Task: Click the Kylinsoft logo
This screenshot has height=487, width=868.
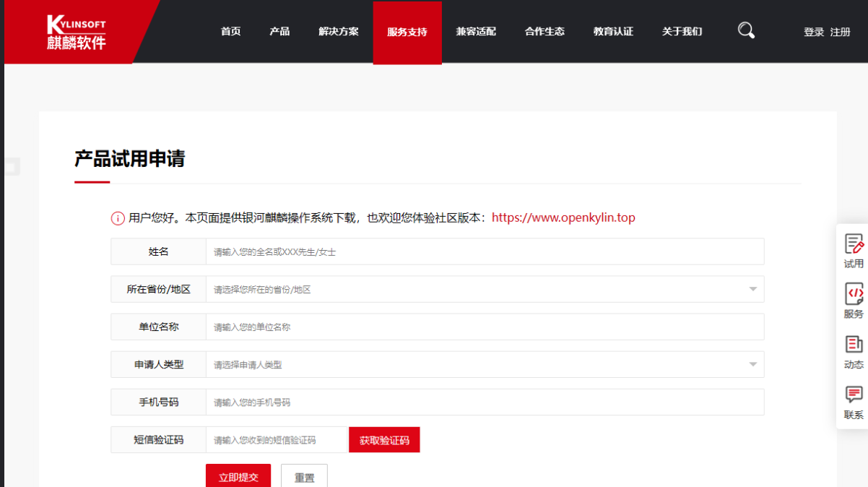Action: (76, 33)
